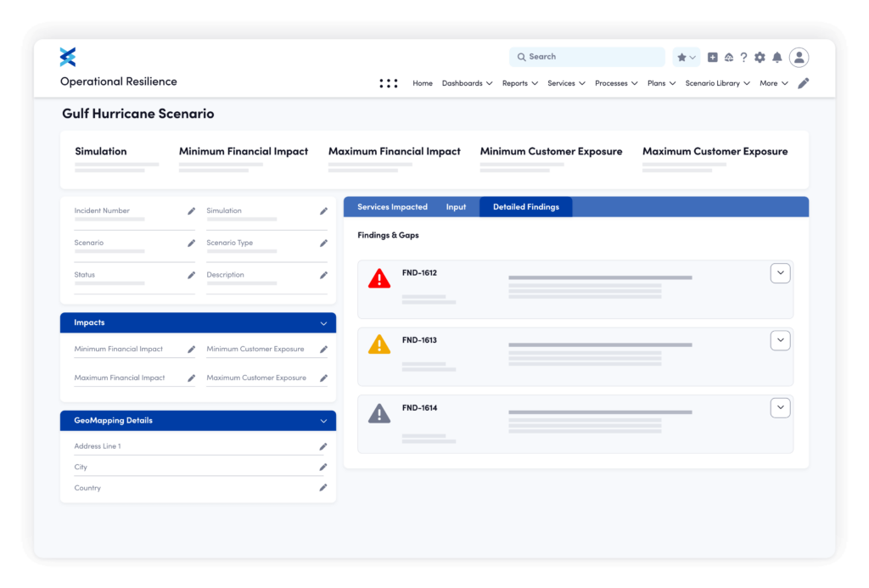Click the Help question mark icon

pos(744,57)
